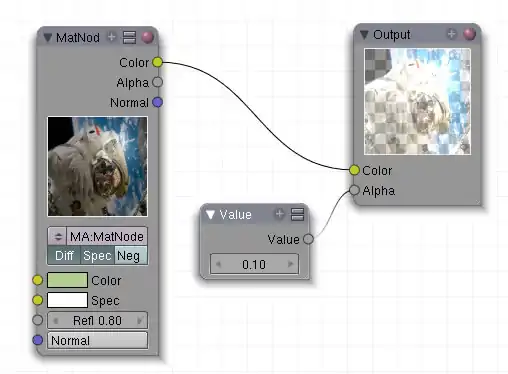
Task: Click the red sphere preview icon on MatNod
Action: 147,37
